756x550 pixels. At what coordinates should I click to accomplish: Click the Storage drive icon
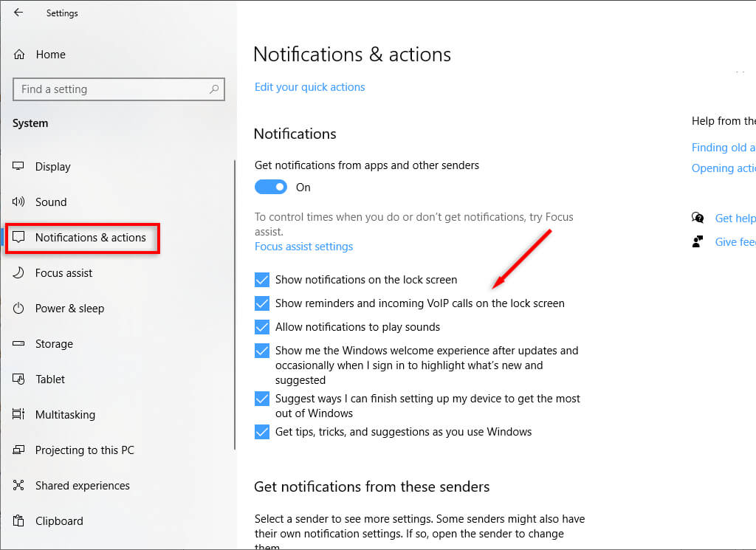[18, 344]
